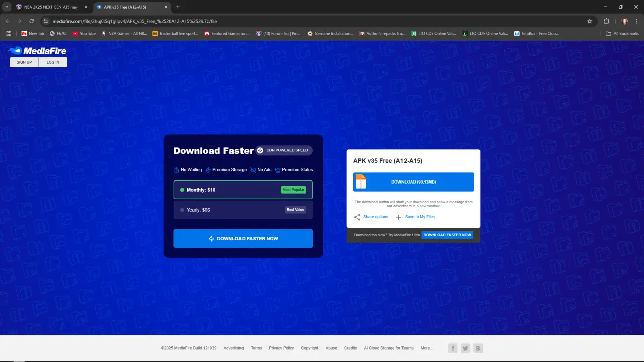Click the LOG IN button
The width and height of the screenshot is (644, 362).
53,62
